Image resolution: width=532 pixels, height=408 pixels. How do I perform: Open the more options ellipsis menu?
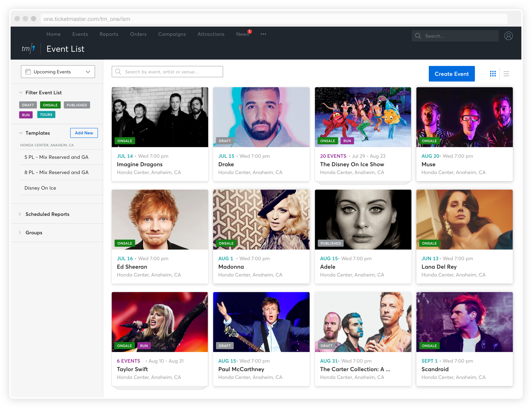(x=263, y=34)
